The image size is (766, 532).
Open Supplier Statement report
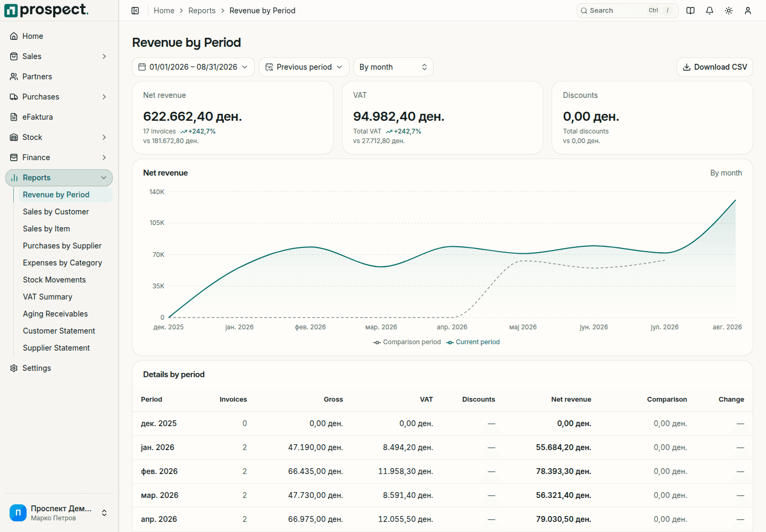(x=56, y=348)
